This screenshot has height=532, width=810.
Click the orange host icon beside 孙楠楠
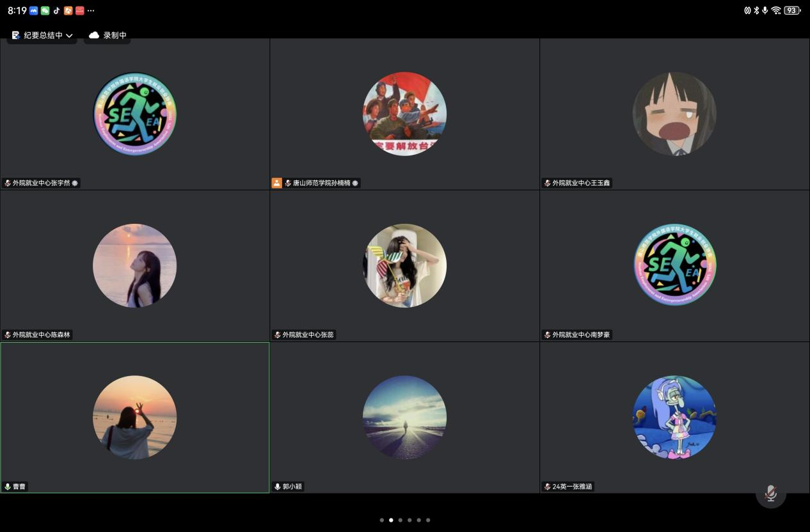tap(276, 183)
